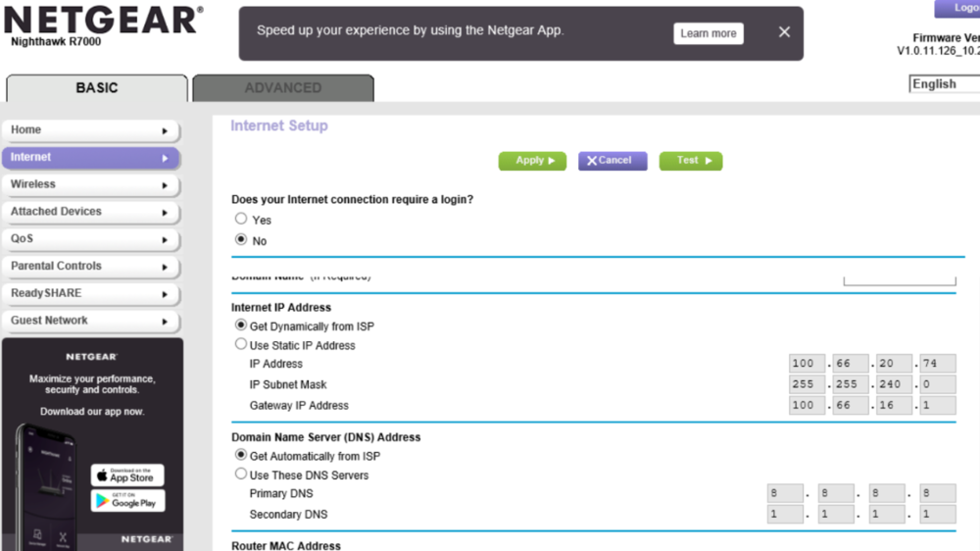Select Yes for internet login required
This screenshot has width=980, height=551.
(x=241, y=219)
